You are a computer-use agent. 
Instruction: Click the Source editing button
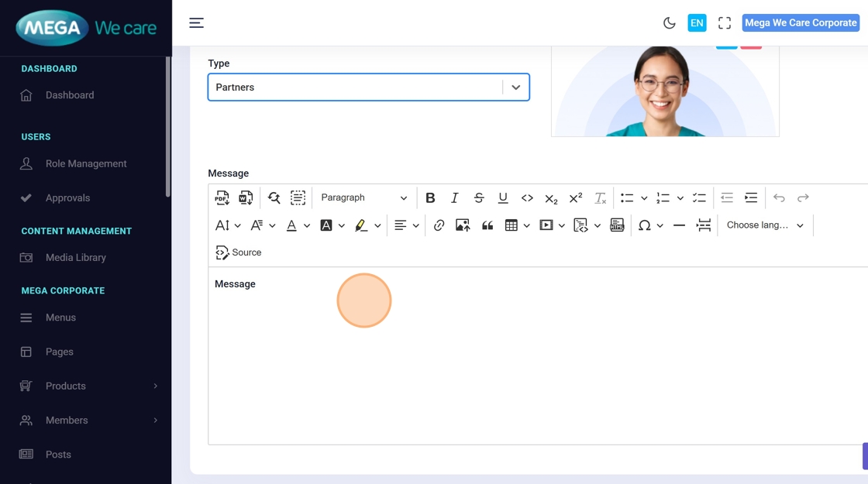pos(239,252)
